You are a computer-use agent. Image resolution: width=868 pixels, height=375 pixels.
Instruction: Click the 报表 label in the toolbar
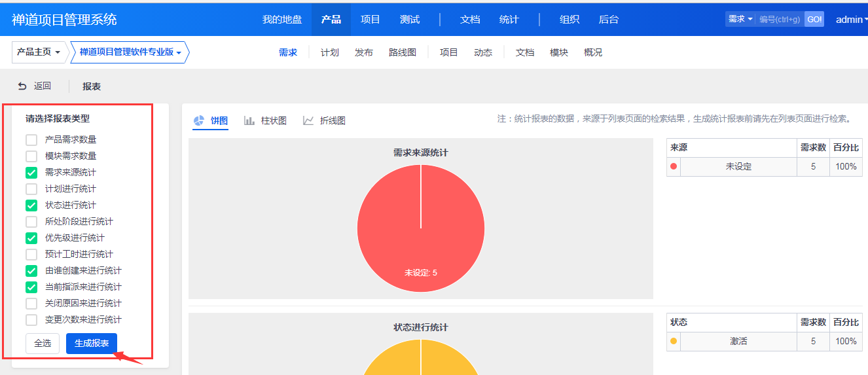92,86
